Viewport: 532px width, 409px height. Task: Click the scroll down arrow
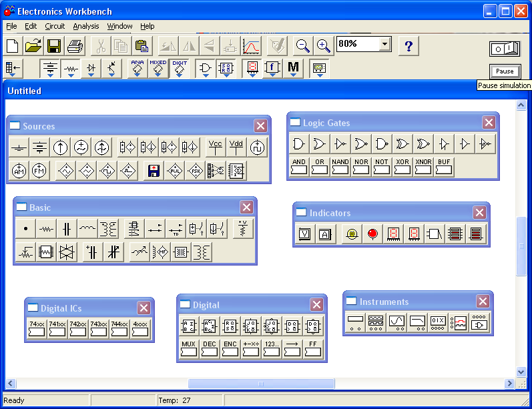click(521, 372)
